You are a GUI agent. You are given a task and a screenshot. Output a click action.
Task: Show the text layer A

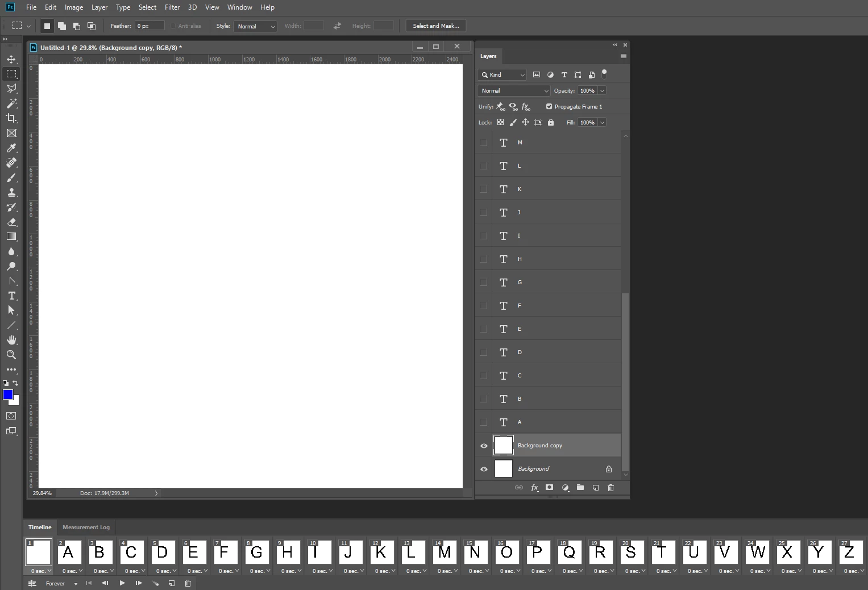click(484, 422)
